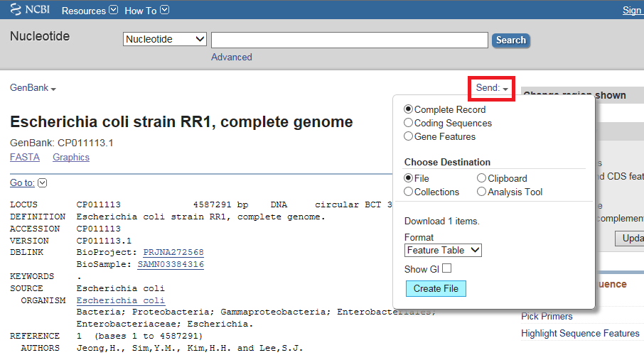Select the Coding Sequences option
Image resolution: width=644 pixels, height=355 pixels.
(409, 123)
